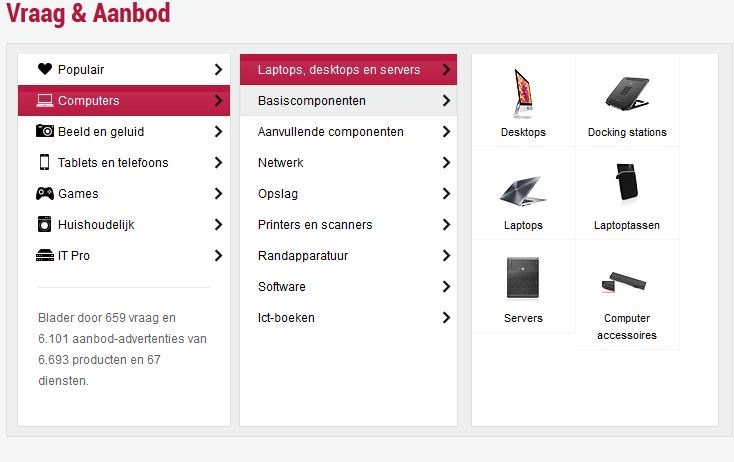This screenshot has height=462, width=734.
Task: Click the phone icon for Tablets en telefoons
Action: pyautogui.click(x=44, y=162)
